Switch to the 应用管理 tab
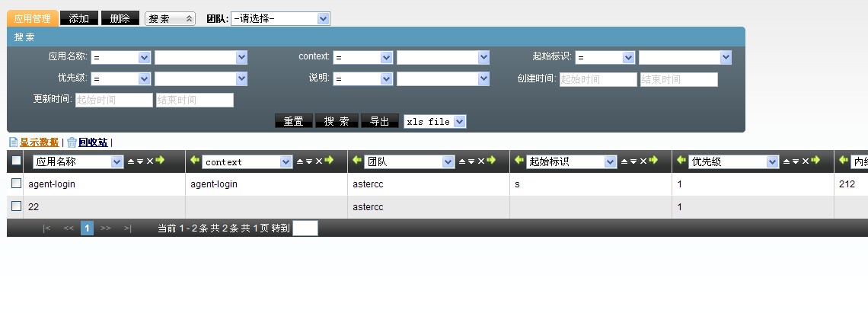Viewport: 868px width, 313px height. [x=32, y=18]
